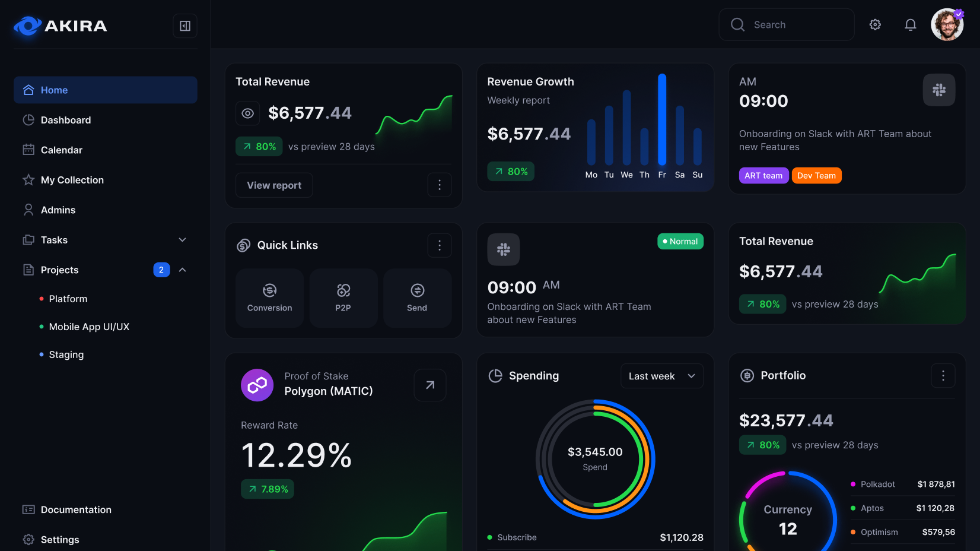This screenshot has height=551, width=980.
Task: Click the Settings gear icon in sidebar
Action: coord(28,539)
